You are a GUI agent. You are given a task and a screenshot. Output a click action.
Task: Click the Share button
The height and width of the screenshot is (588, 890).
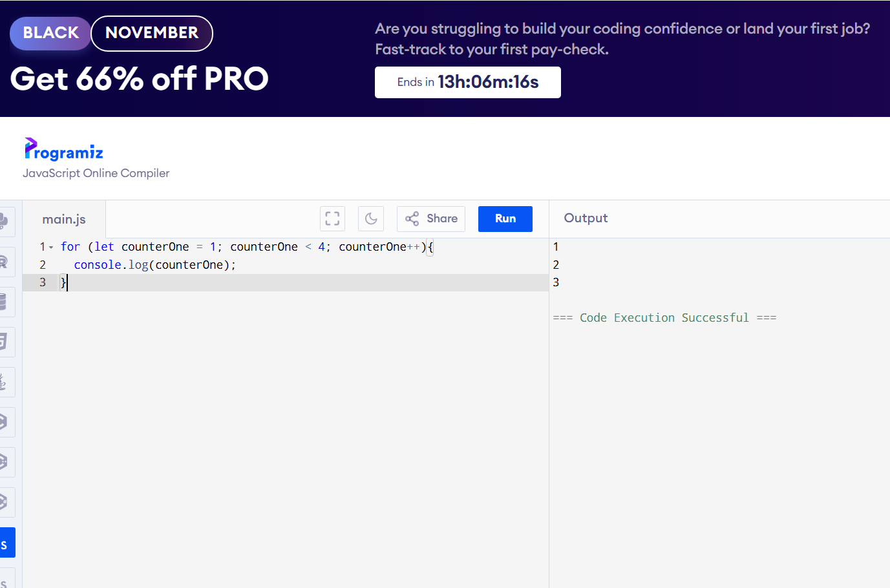431,219
